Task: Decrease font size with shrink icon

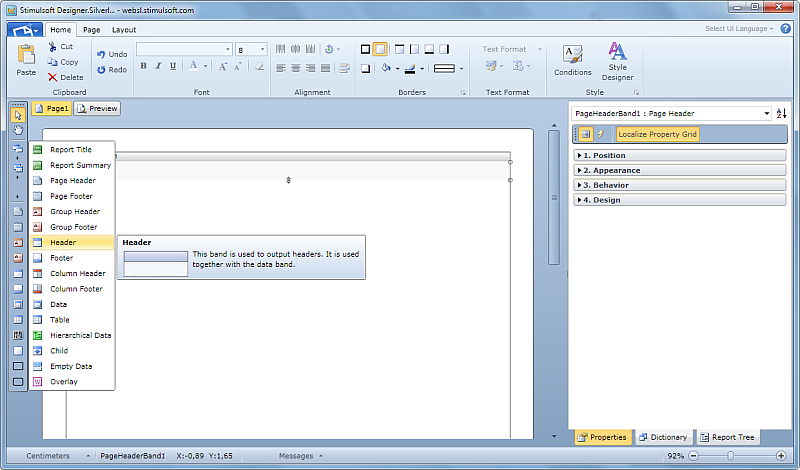Action: [x=237, y=66]
